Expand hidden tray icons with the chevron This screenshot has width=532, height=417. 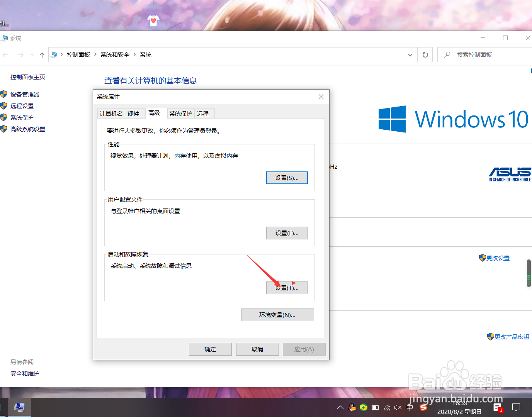(x=340, y=407)
